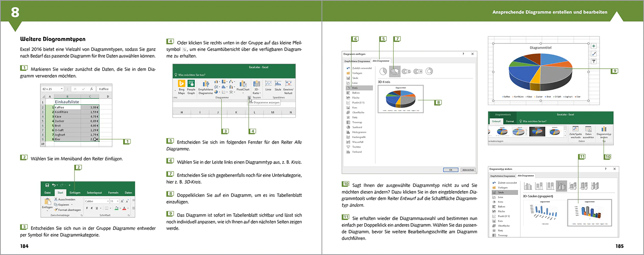Insert a Gewinn/Verlust sparkline
Screen dimensions: 644x255
pyautogui.click(x=288, y=87)
